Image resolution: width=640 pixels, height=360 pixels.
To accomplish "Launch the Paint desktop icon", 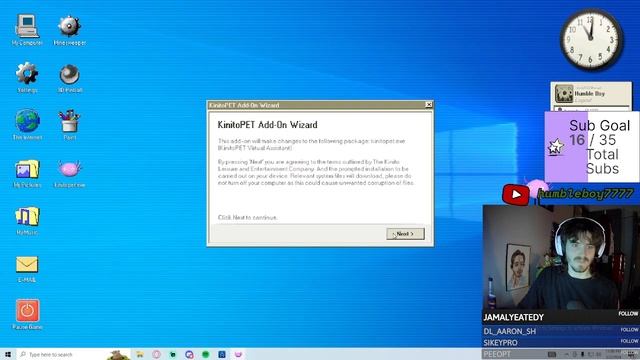I will [69, 124].
